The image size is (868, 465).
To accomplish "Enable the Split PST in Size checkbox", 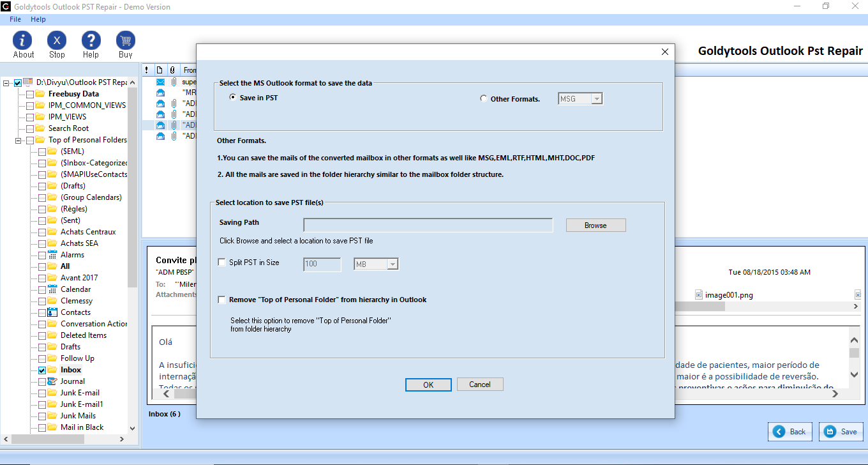I will [x=222, y=263].
